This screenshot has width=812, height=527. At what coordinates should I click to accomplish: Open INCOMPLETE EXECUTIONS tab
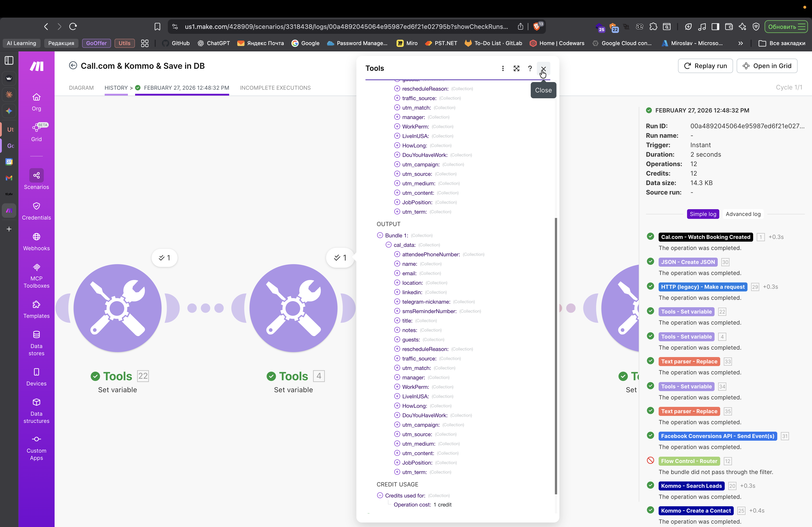click(x=275, y=88)
